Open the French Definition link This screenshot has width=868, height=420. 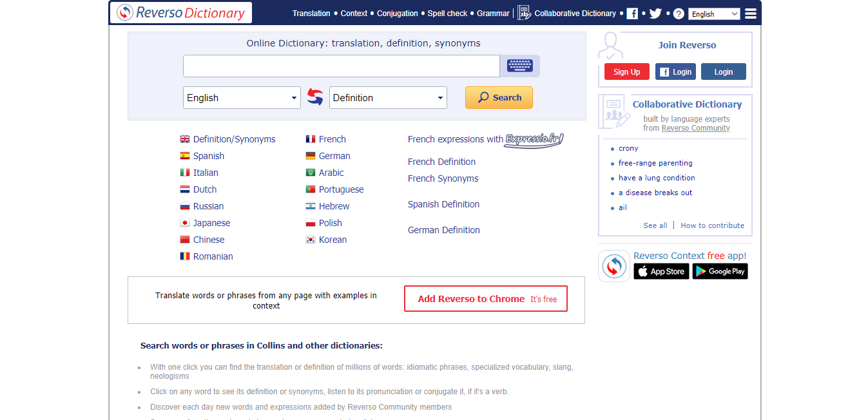[441, 162]
